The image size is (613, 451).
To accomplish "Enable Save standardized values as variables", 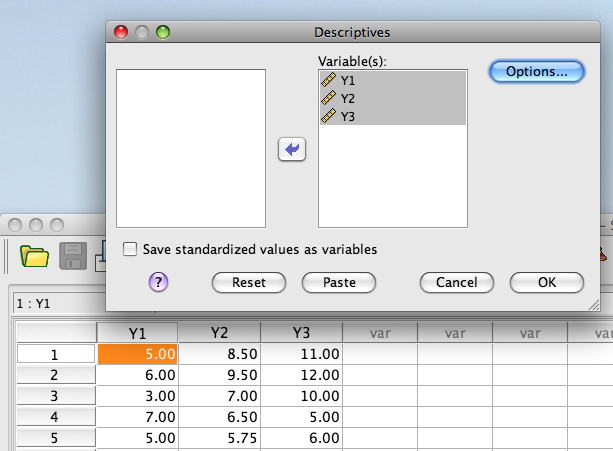I will pyautogui.click(x=130, y=249).
